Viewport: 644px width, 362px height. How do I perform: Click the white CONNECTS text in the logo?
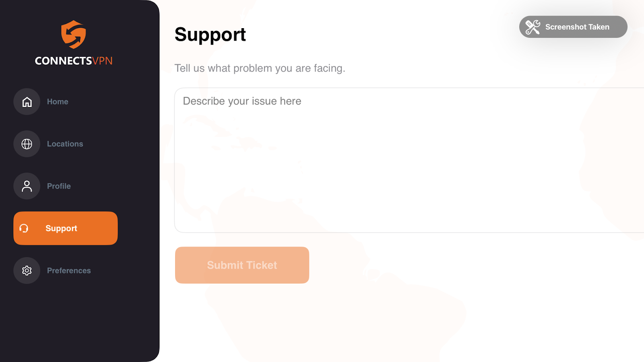pyautogui.click(x=64, y=61)
